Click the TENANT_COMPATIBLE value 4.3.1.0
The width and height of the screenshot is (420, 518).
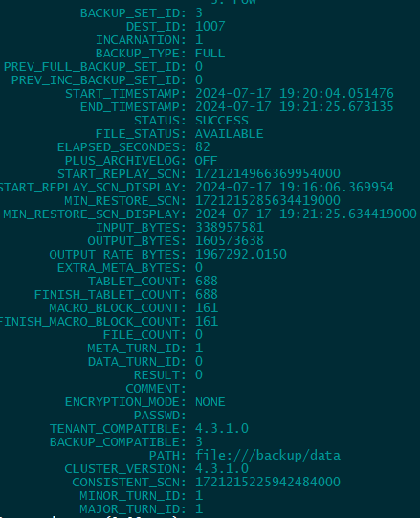pos(222,429)
